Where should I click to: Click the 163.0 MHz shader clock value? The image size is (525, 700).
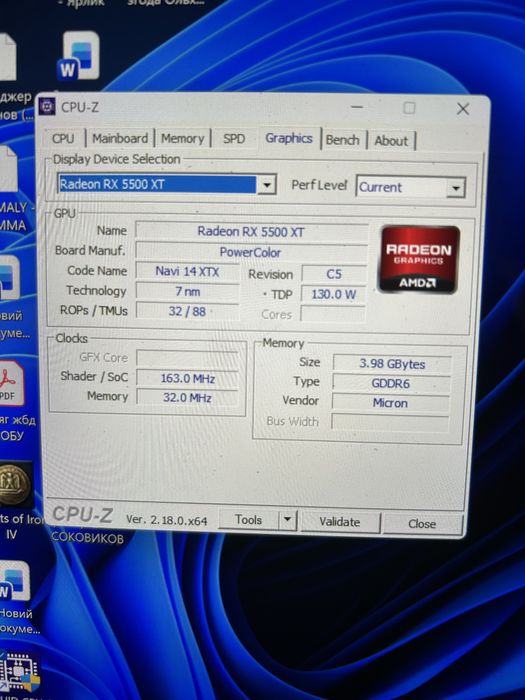point(188,379)
